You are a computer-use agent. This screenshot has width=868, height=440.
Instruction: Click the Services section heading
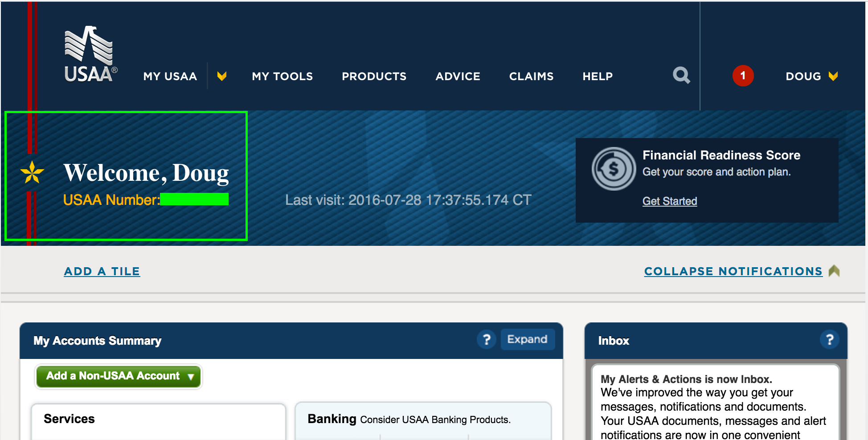[69, 419]
